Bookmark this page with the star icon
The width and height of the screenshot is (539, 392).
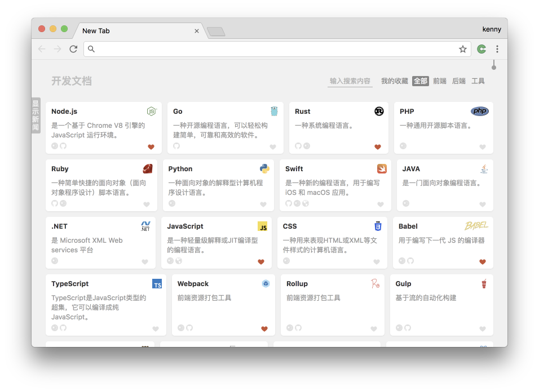463,49
